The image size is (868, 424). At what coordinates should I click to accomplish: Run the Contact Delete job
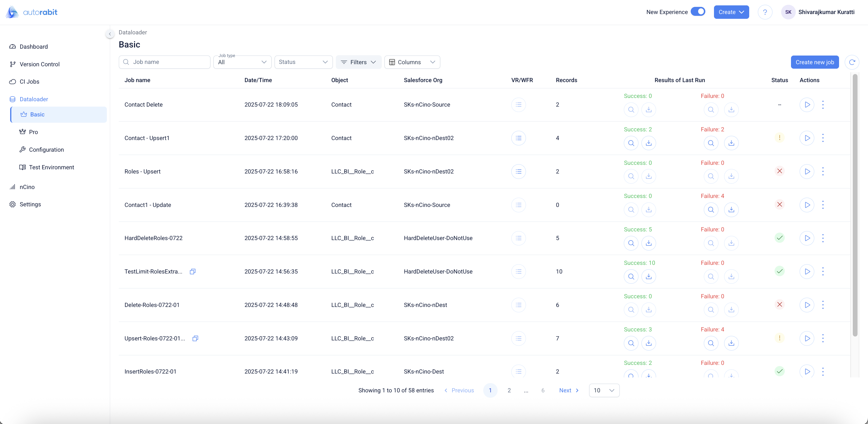[807, 105]
